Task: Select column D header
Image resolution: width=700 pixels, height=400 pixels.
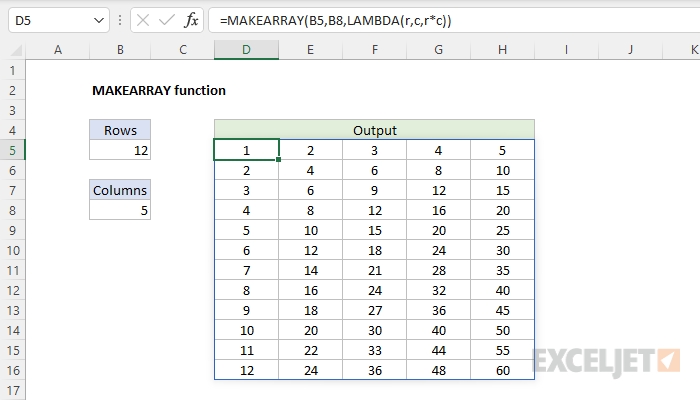Action: point(246,50)
